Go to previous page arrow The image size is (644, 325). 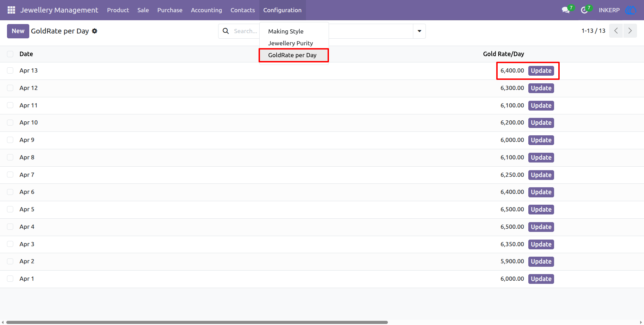click(616, 31)
